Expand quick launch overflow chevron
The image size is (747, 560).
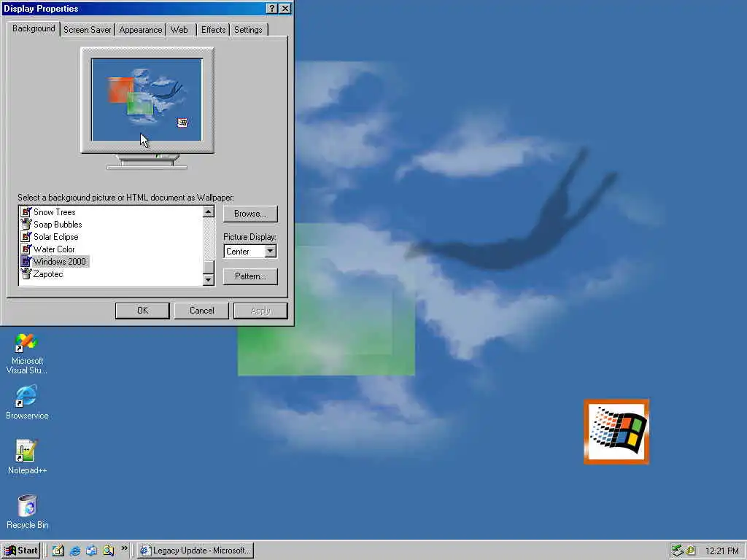[124, 548]
